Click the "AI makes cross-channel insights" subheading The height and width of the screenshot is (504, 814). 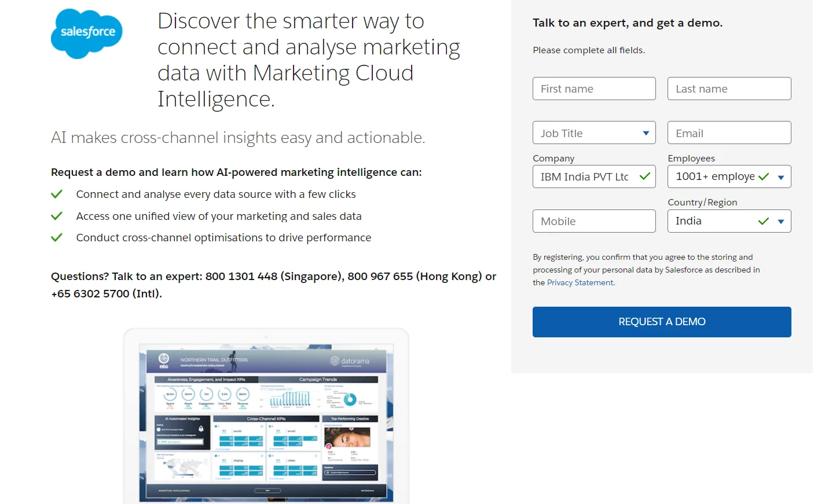(238, 138)
